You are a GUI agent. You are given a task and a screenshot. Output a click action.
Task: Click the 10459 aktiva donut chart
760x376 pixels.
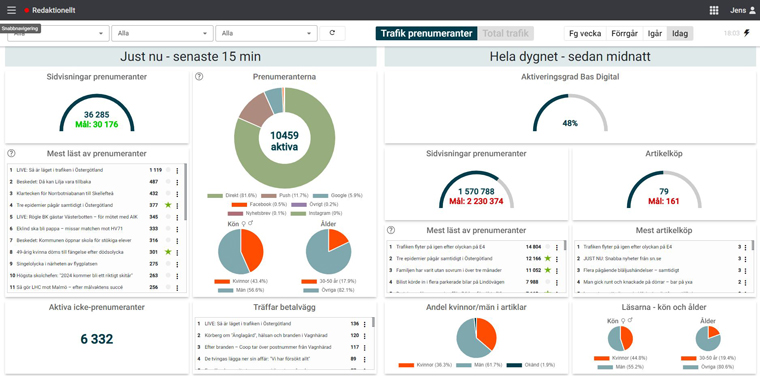(x=285, y=138)
